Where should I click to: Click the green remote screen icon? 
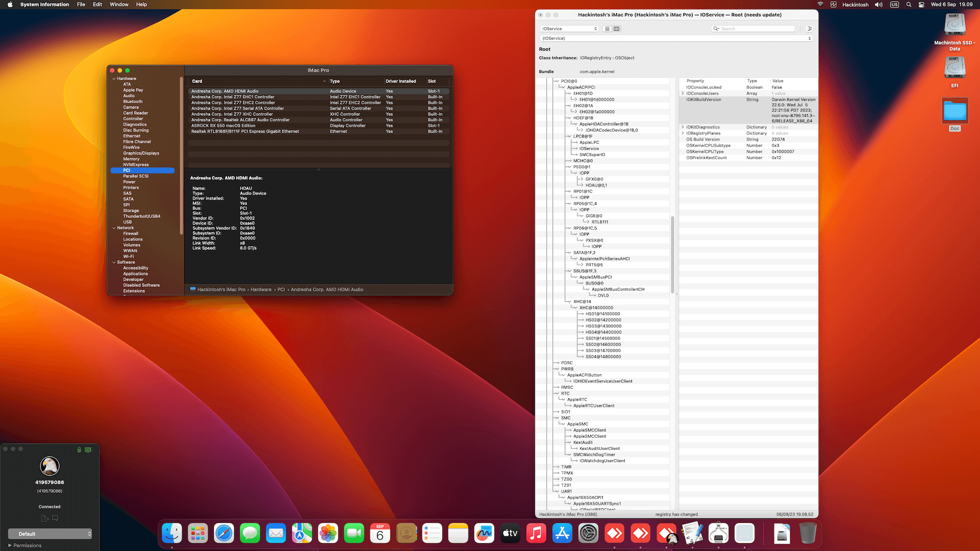point(88,450)
